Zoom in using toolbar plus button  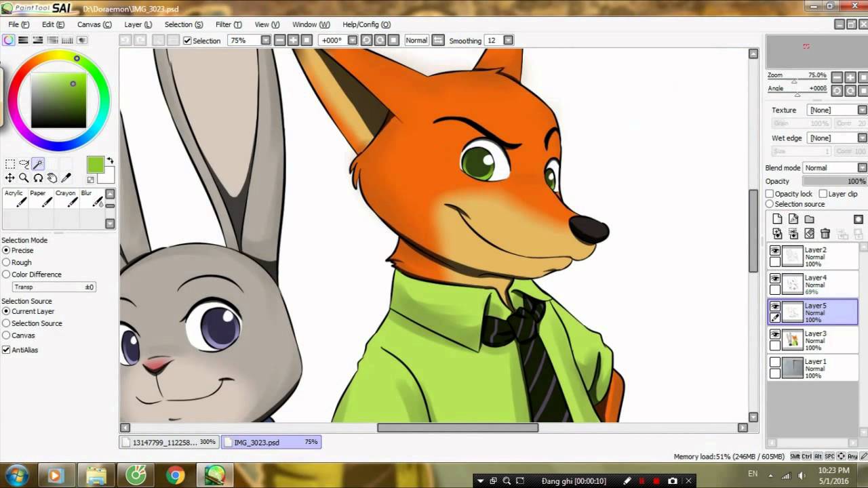pos(293,40)
